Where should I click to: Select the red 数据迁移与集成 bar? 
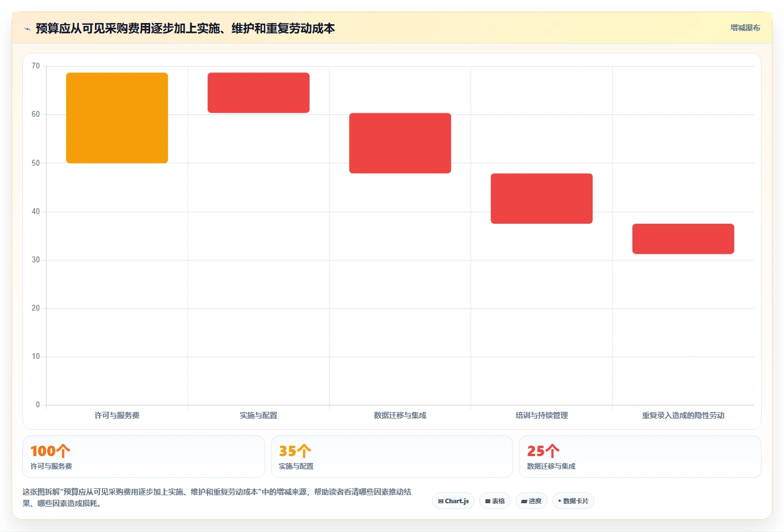point(400,143)
